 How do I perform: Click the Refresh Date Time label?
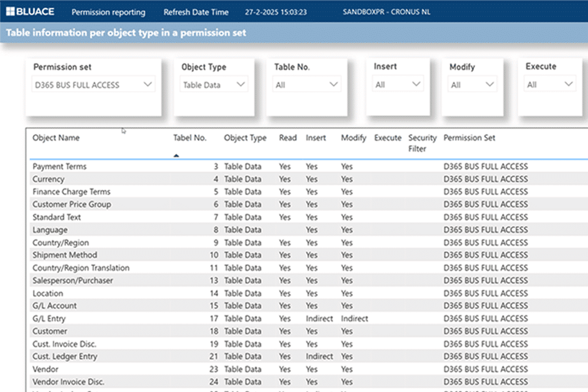[x=196, y=12]
